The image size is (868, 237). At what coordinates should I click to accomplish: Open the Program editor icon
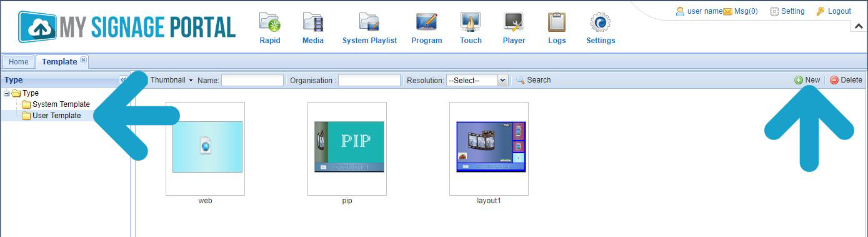[x=426, y=23]
